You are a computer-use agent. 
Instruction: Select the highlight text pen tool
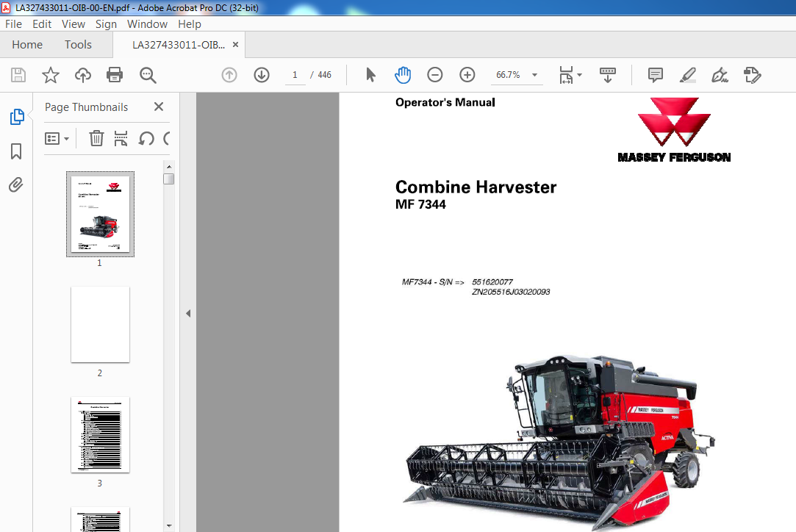[687, 75]
